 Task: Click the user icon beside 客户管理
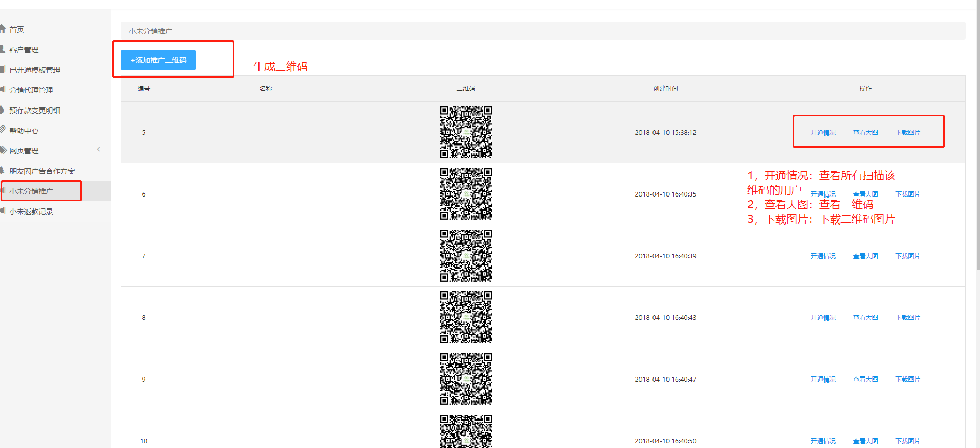(x=3, y=49)
